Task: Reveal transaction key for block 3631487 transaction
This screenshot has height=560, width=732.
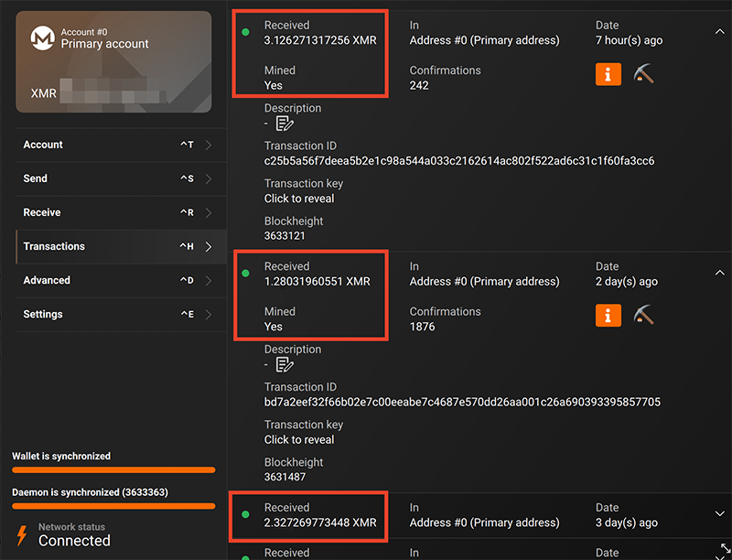Action: 299,439
